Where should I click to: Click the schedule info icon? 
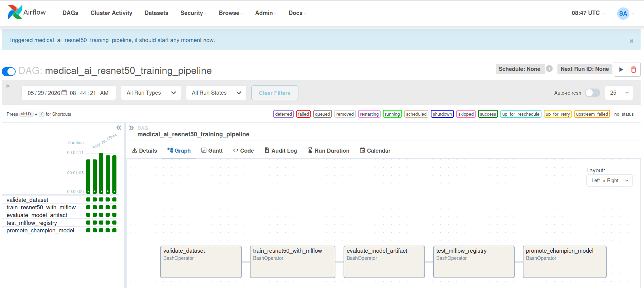point(549,69)
